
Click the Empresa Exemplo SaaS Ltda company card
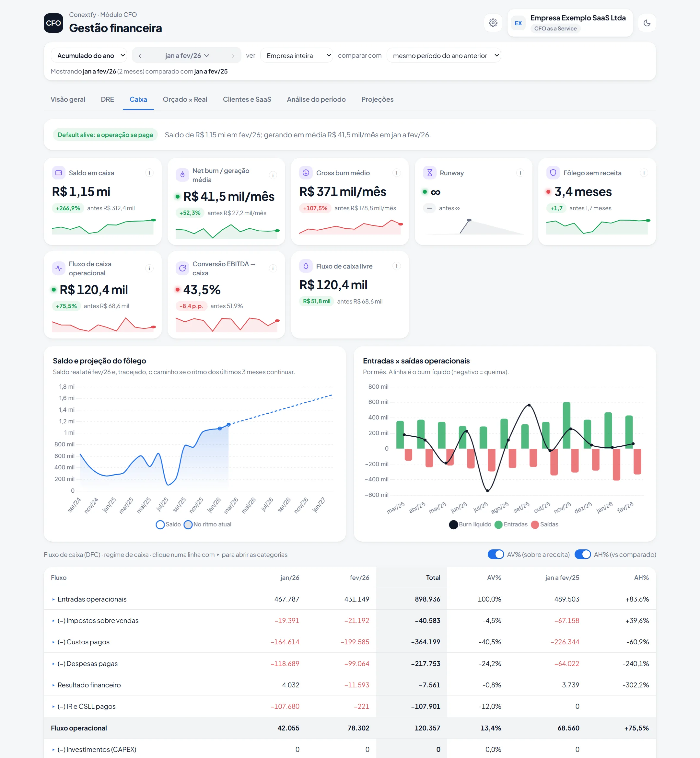click(x=570, y=23)
